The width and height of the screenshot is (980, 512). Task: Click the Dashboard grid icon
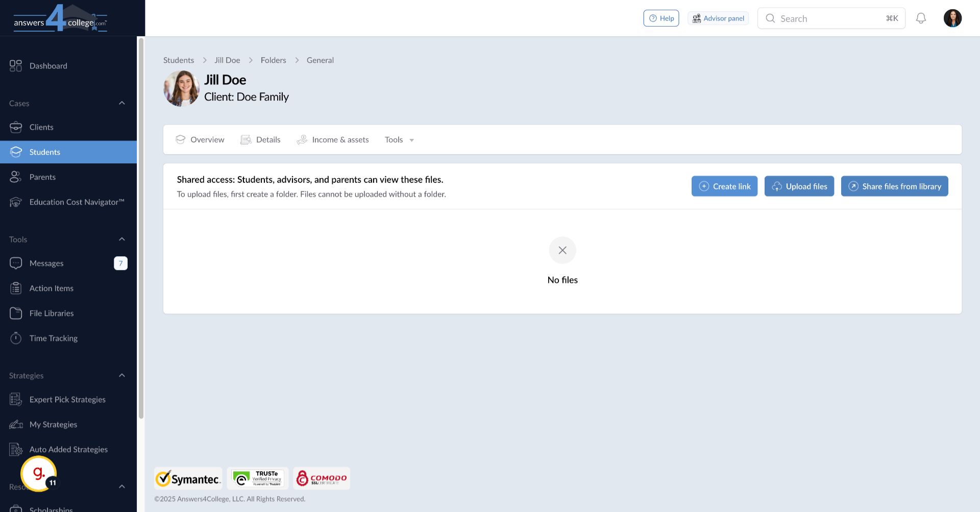tap(16, 66)
